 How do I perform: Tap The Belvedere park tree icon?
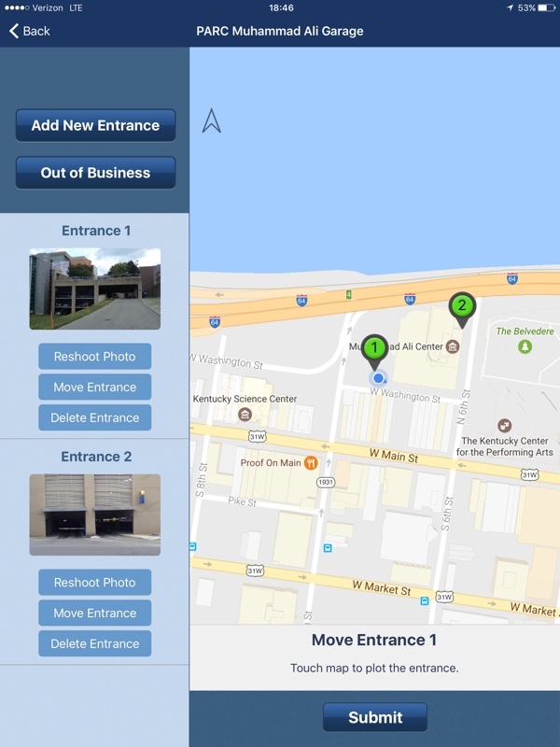tap(525, 346)
